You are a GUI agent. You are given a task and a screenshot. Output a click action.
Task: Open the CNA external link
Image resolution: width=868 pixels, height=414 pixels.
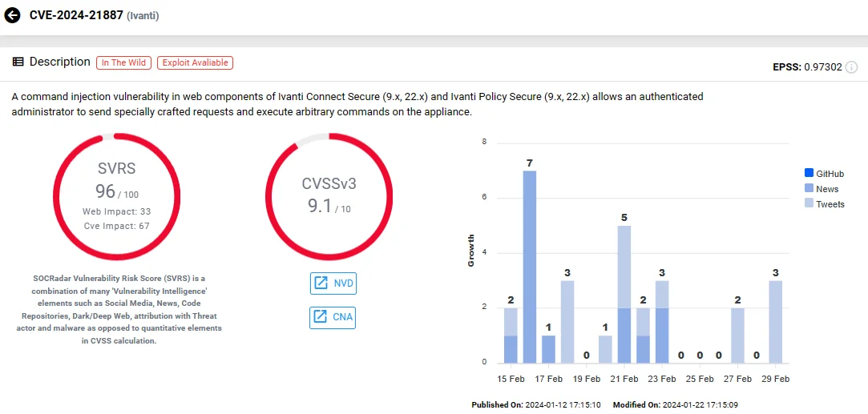point(333,318)
